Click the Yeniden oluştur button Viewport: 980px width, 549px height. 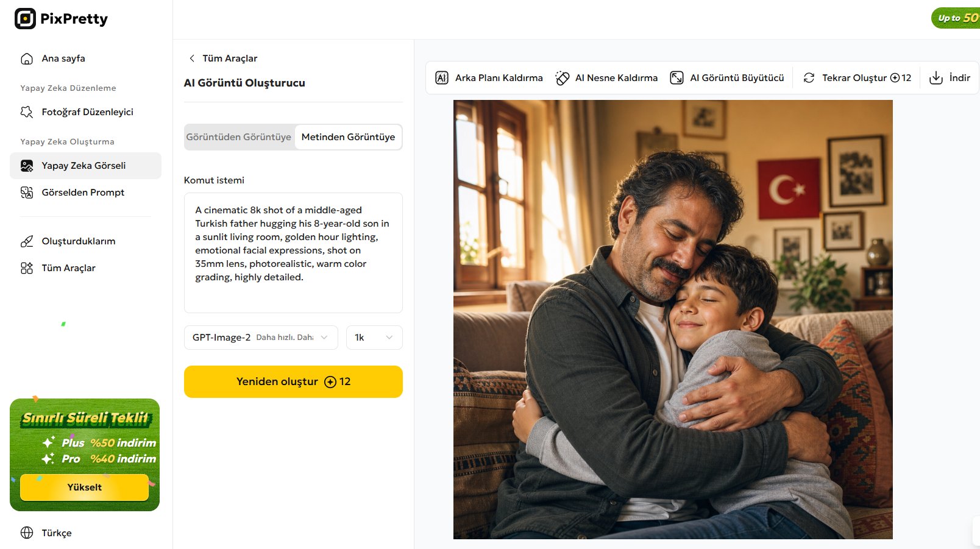pyautogui.click(x=293, y=382)
